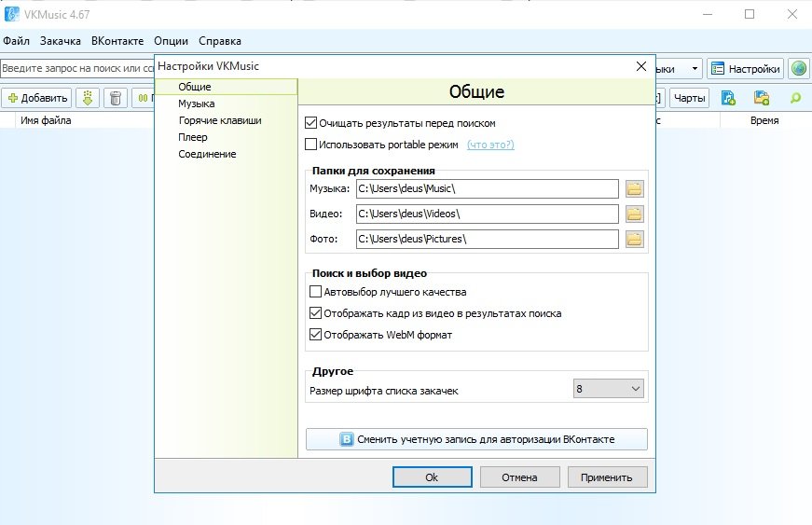This screenshot has height=525, width=812.
Task: Close the Настройки VKMusic dialog
Action: coord(641,66)
